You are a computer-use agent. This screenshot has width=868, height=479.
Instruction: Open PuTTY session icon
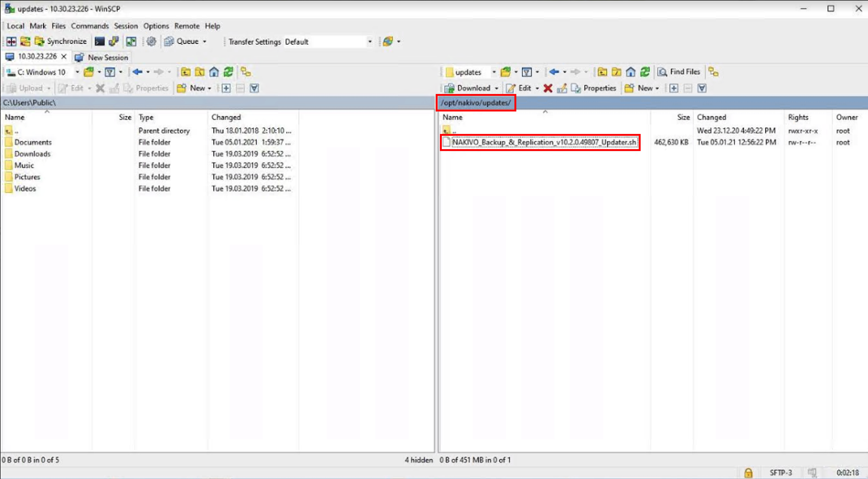click(x=113, y=41)
